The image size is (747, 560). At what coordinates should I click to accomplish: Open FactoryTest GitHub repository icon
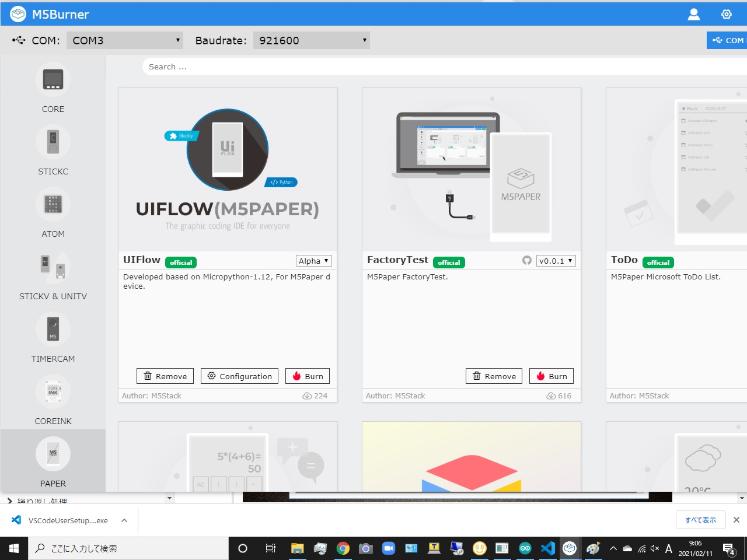[527, 261]
